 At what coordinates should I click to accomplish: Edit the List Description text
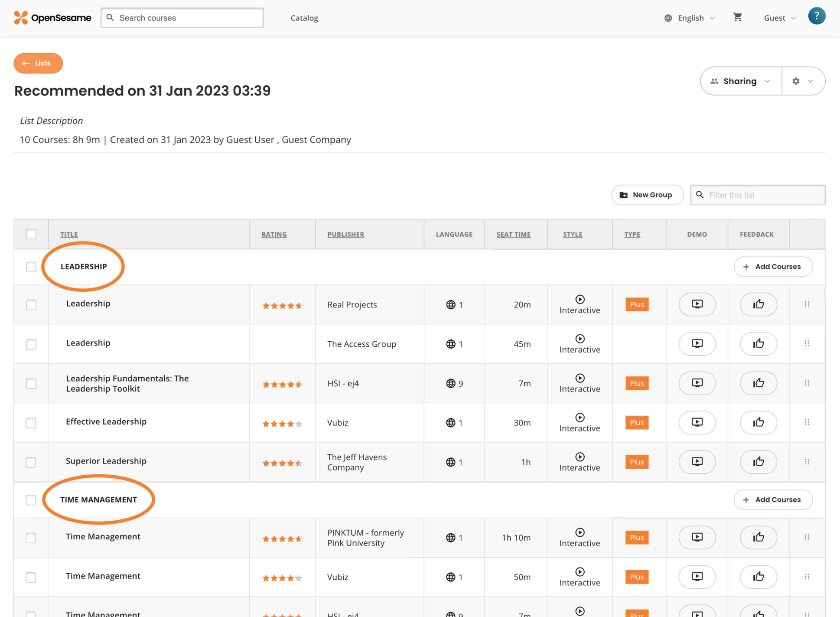52,121
